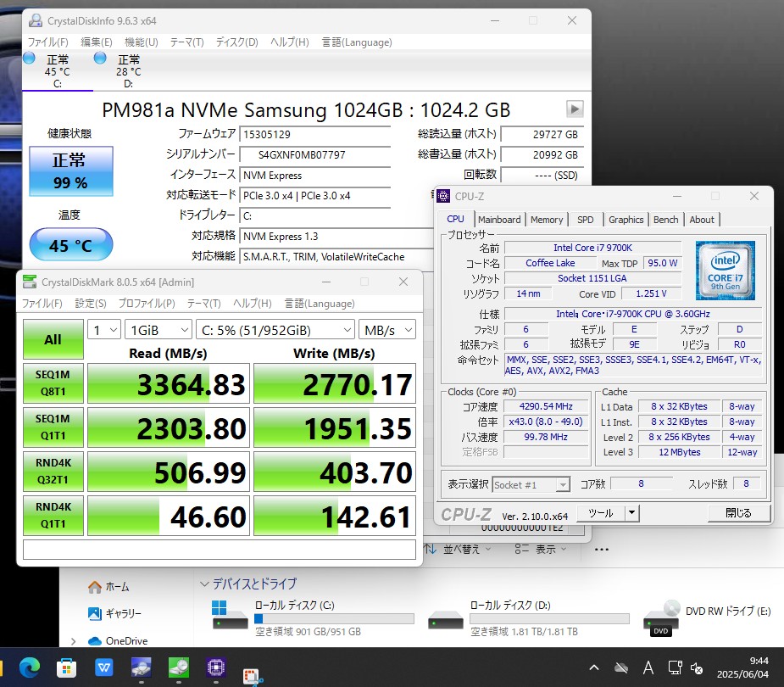Image resolution: width=784 pixels, height=687 pixels.
Task: Open DVD RW drive (E:) icon
Action: tap(662, 618)
